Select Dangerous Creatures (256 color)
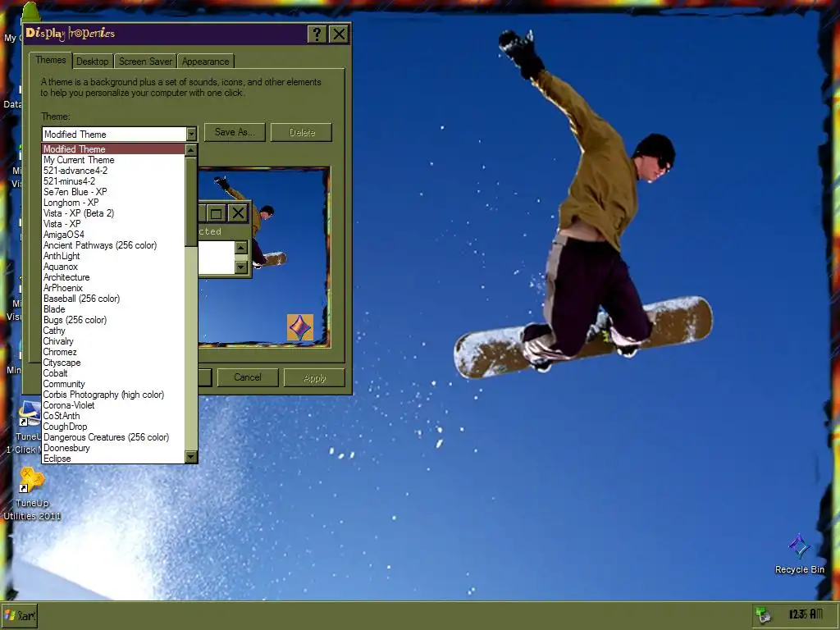 click(113, 437)
